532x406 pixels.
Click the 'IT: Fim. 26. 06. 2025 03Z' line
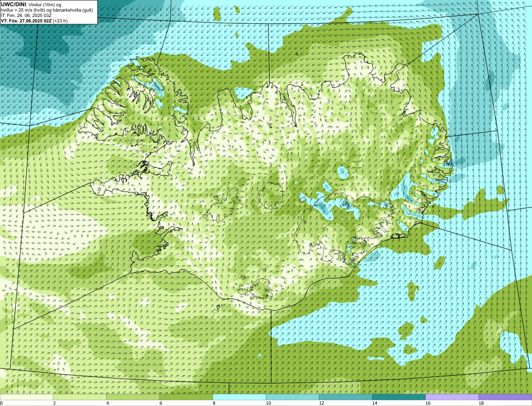point(26,15)
